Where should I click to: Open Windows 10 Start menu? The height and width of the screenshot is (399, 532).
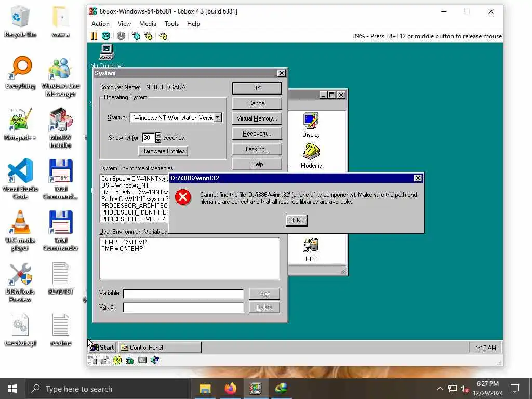click(12, 389)
